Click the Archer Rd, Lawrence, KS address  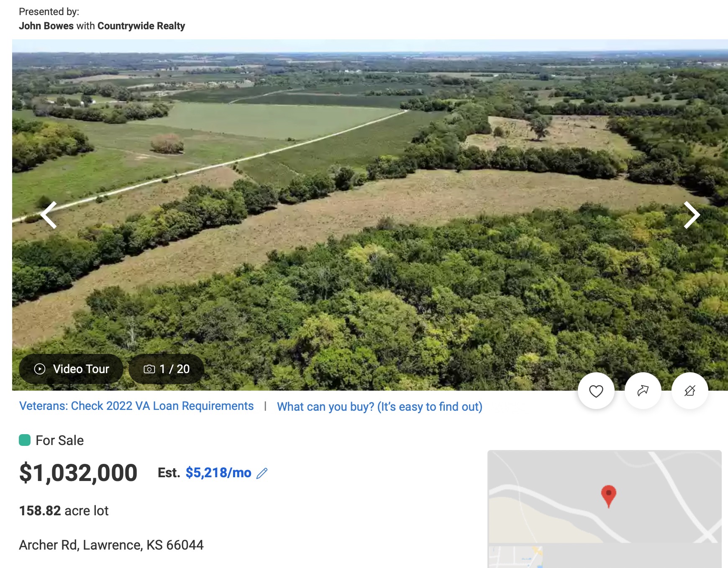point(111,545)
